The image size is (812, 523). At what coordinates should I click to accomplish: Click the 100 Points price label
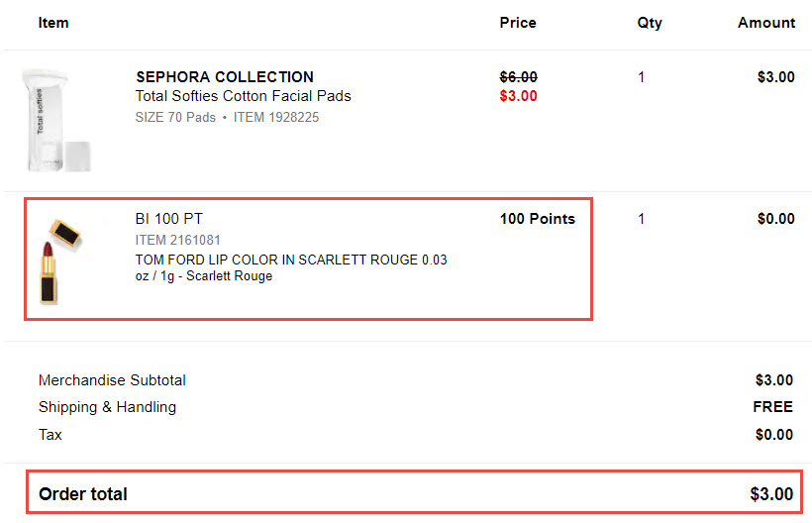pos(538,219)
